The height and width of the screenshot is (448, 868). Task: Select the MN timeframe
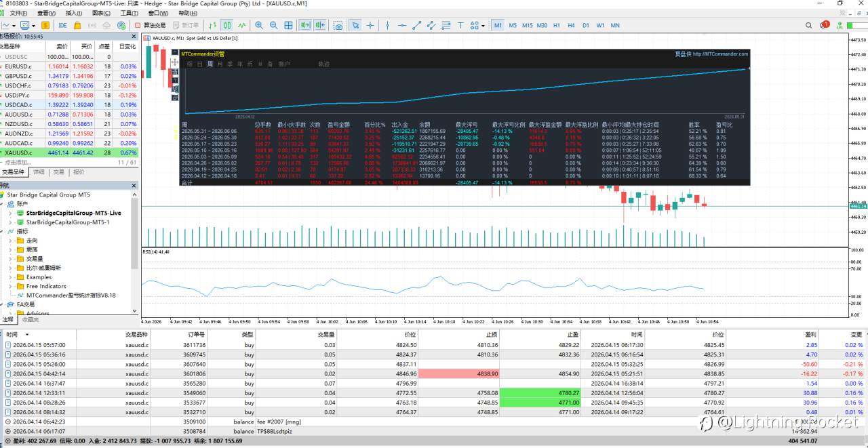tap(615, 25)
